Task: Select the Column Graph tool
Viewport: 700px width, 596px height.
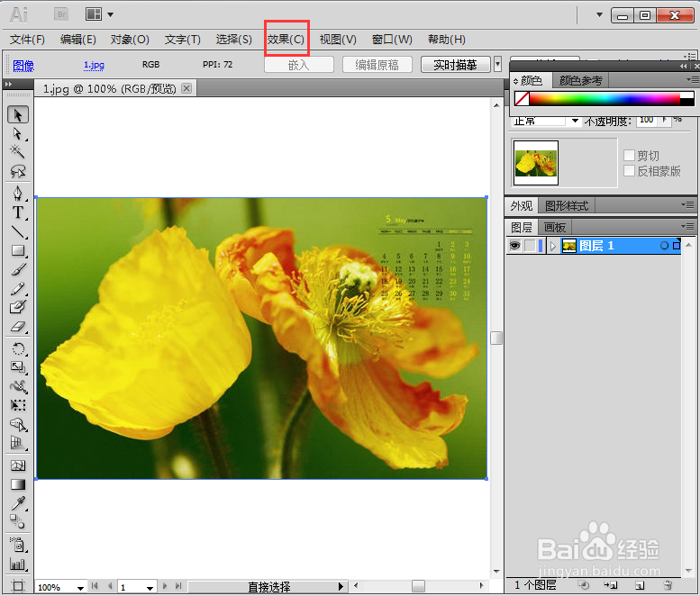Action: pyautogui.click(x=18, y=564)
